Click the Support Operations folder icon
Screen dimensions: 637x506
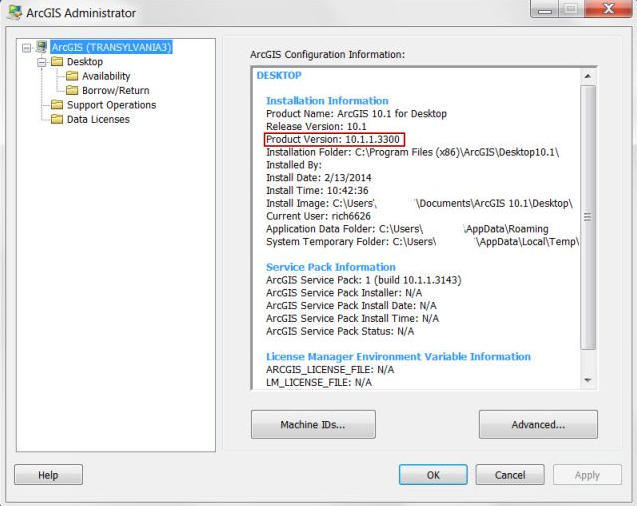click(x=57, y=105)
